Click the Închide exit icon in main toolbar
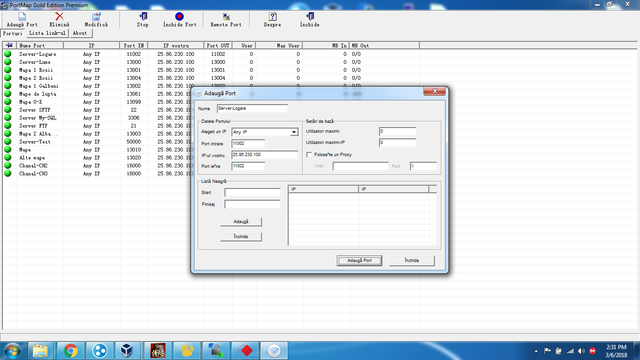The height and width of the screenshot is (360, 640). point(310,16)
